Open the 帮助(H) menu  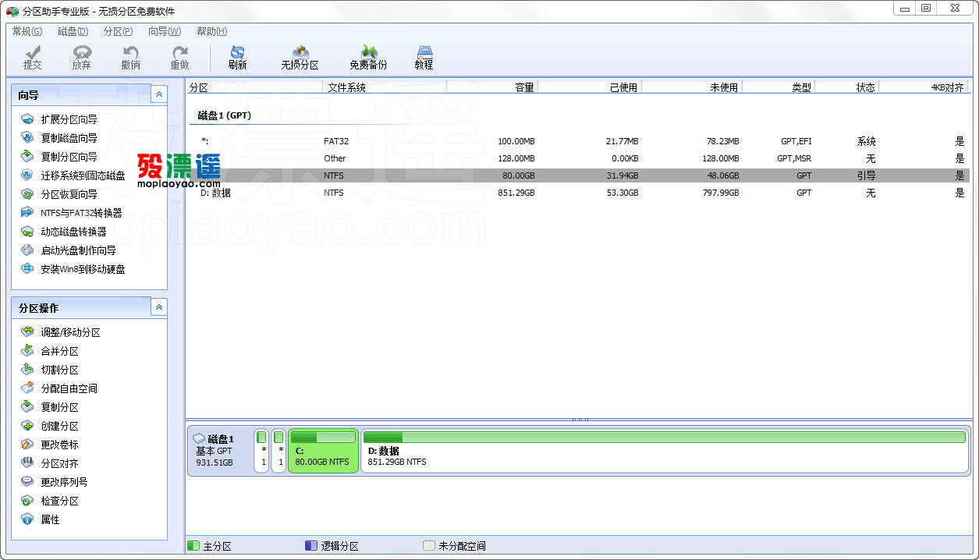pos(211,31)
